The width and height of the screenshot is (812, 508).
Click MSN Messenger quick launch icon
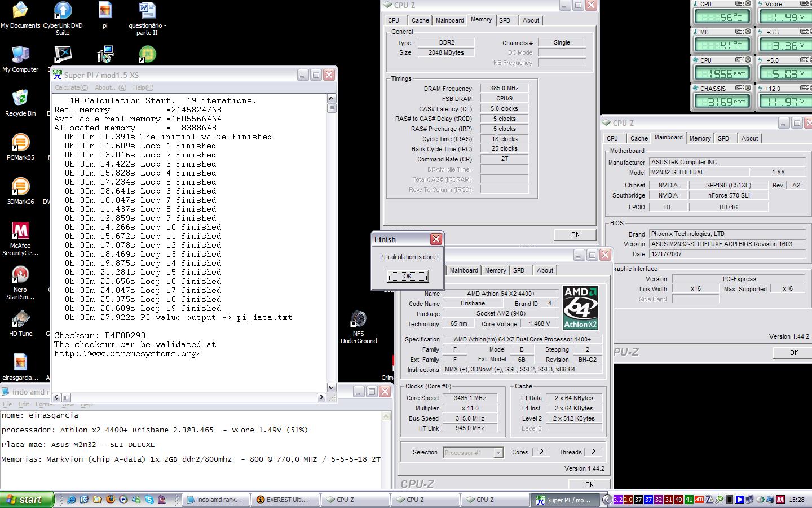point(136,500)
